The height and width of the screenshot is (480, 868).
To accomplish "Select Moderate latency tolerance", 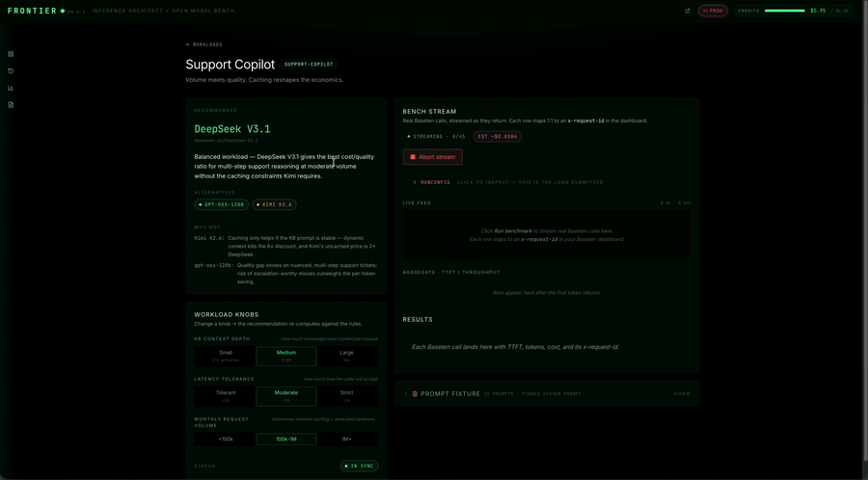I will tap(286, 396).
